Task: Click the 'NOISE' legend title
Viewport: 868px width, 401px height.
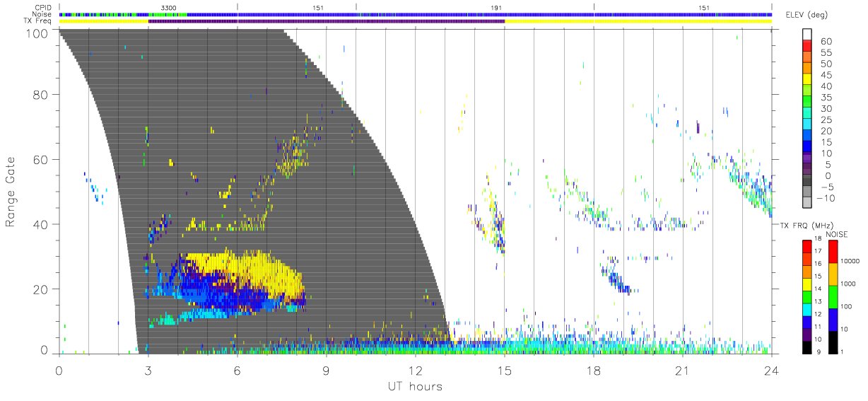Action: coord(838,234)
